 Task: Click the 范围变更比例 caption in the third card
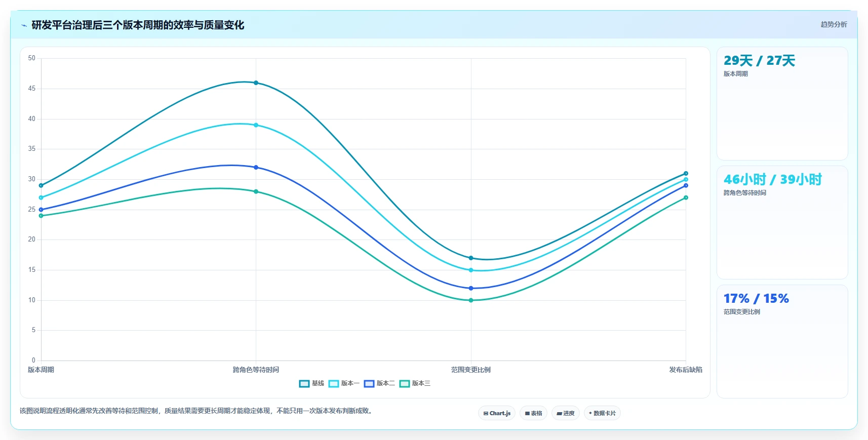click(x=741, y=312)
